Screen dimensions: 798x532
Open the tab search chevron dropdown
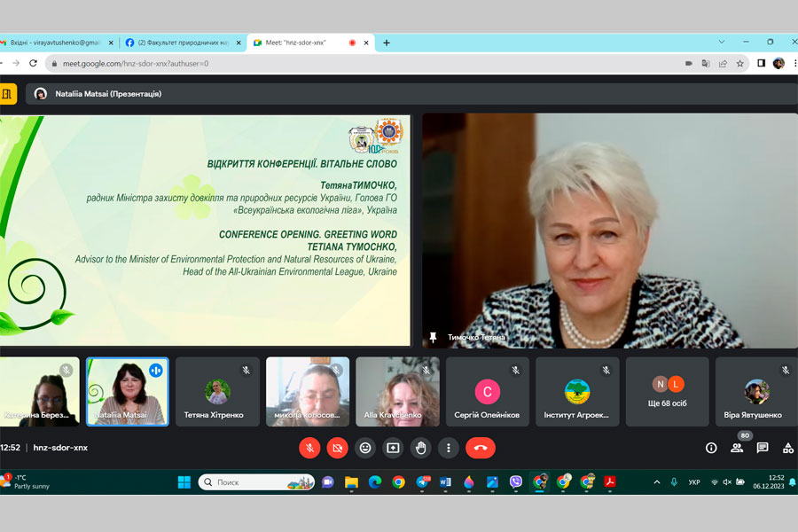(x=722, y=42)
